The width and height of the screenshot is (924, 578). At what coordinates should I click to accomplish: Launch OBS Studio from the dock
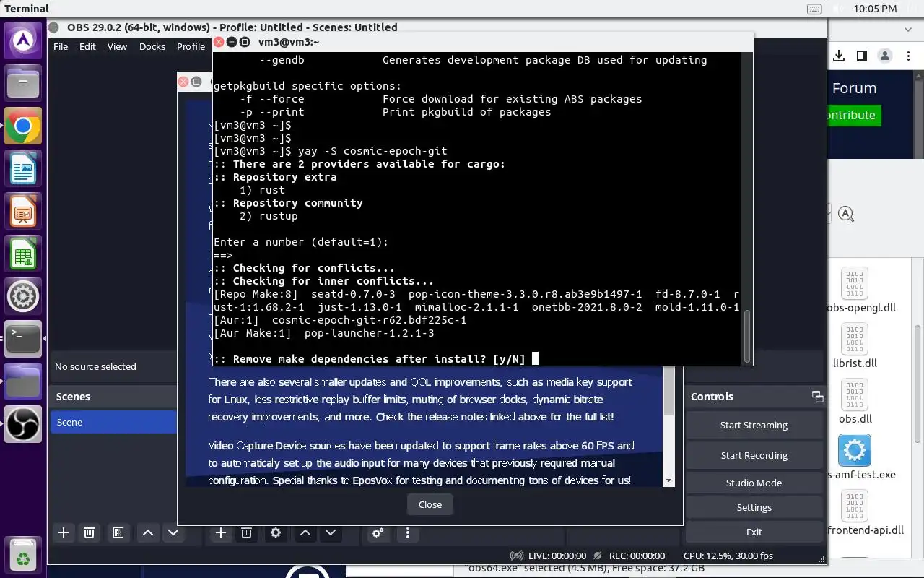[23, 424]
